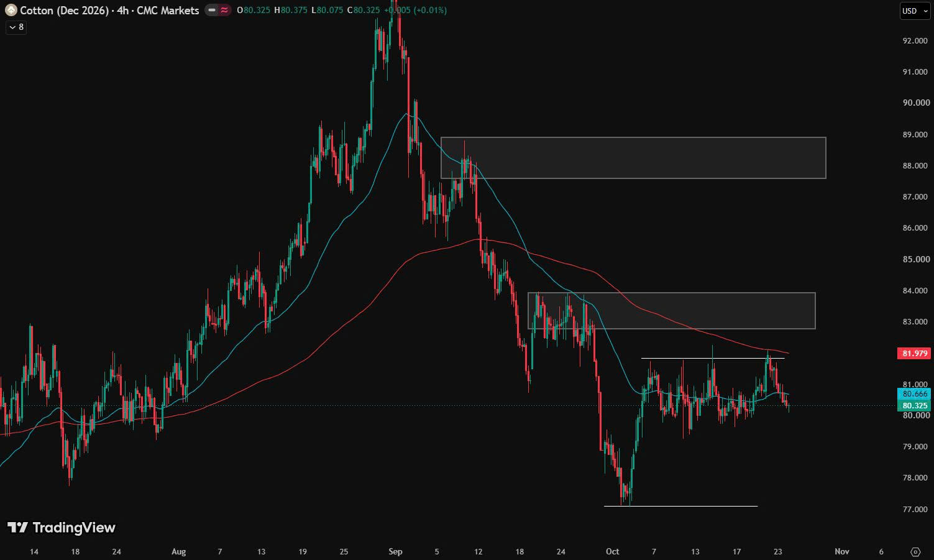Click the 6 date label after Nov

click(881, 551)
